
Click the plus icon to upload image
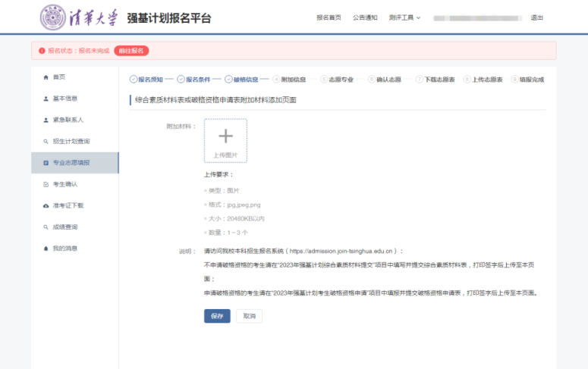(x=226, y=136)
